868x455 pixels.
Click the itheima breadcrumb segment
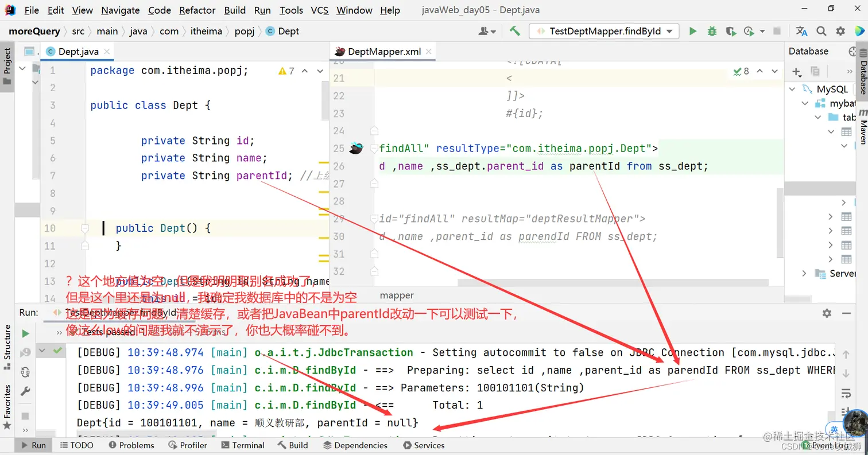(x=206, y=31)
